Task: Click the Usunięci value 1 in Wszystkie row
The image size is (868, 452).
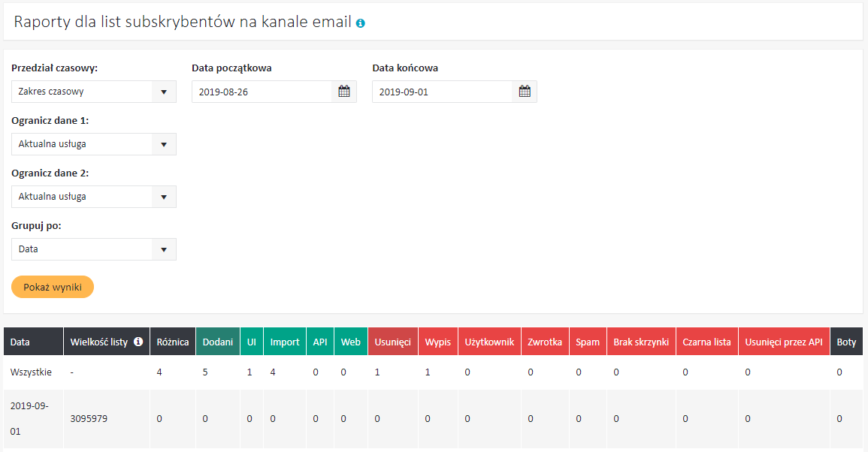Action: [x=377, y=372]
